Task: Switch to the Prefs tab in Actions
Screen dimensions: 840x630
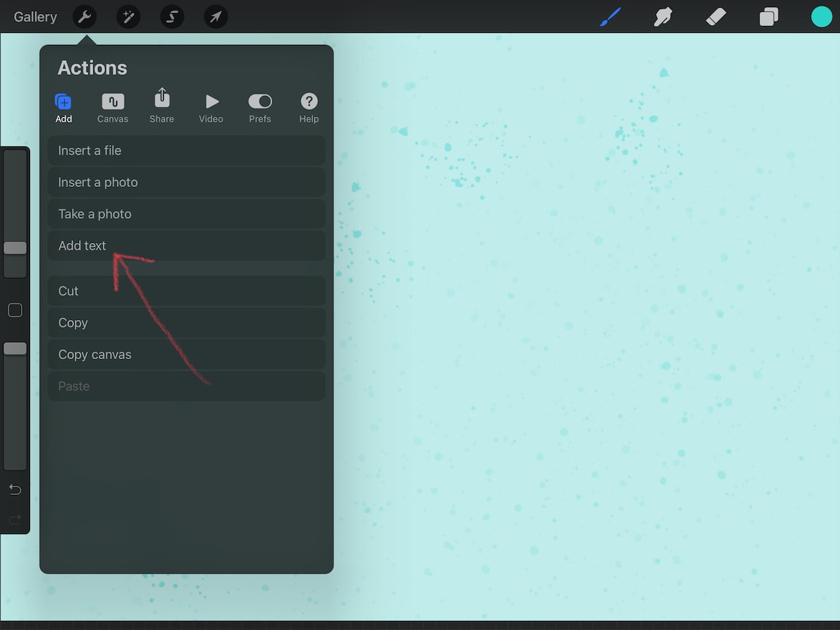Action: point(260,106)
